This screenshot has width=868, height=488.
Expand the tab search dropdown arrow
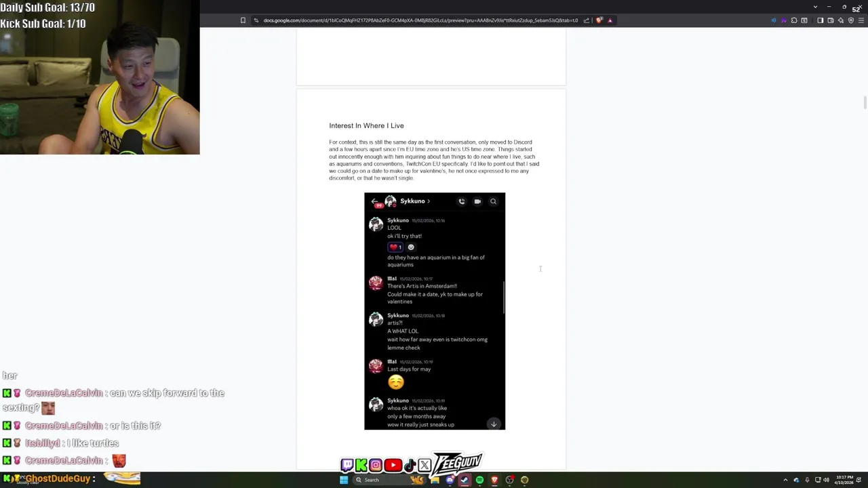click(815, 7)
